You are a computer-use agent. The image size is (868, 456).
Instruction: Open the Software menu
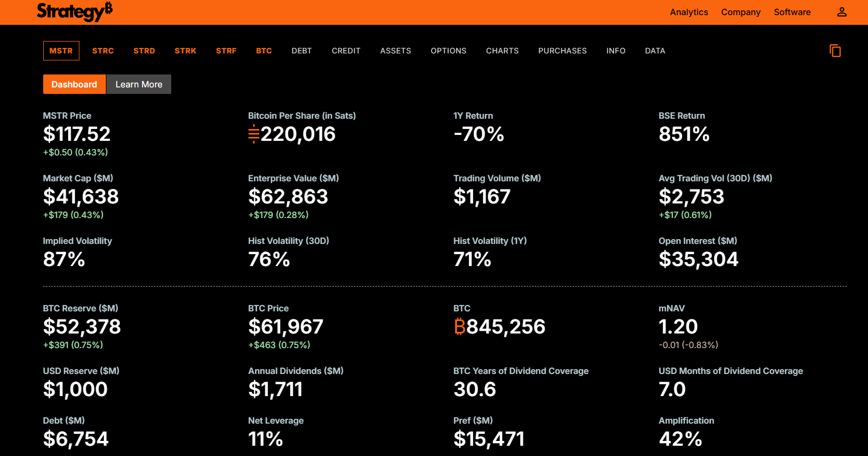pyautogui.click(x=792, y=12)
